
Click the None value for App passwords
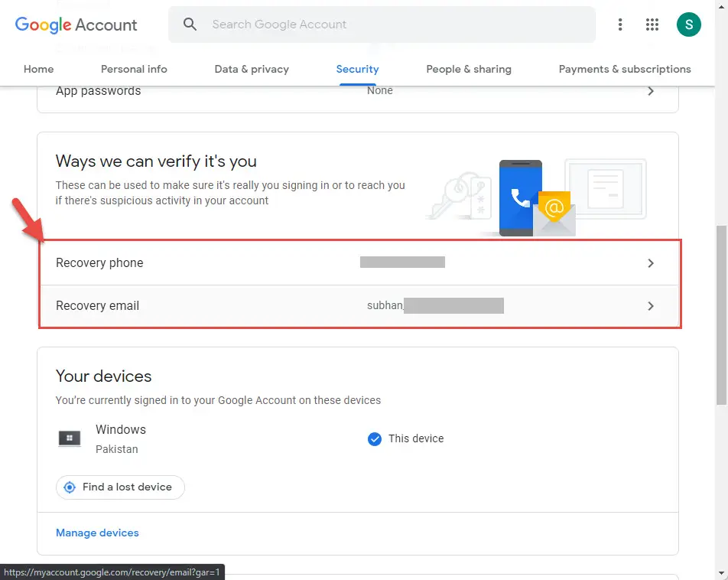(380, 90)
